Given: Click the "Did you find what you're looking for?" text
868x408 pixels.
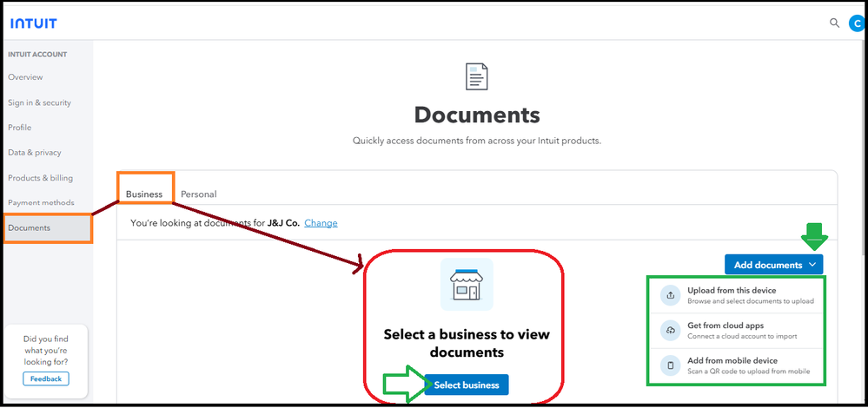Looking at the screenshot, I should click(46, 351).
